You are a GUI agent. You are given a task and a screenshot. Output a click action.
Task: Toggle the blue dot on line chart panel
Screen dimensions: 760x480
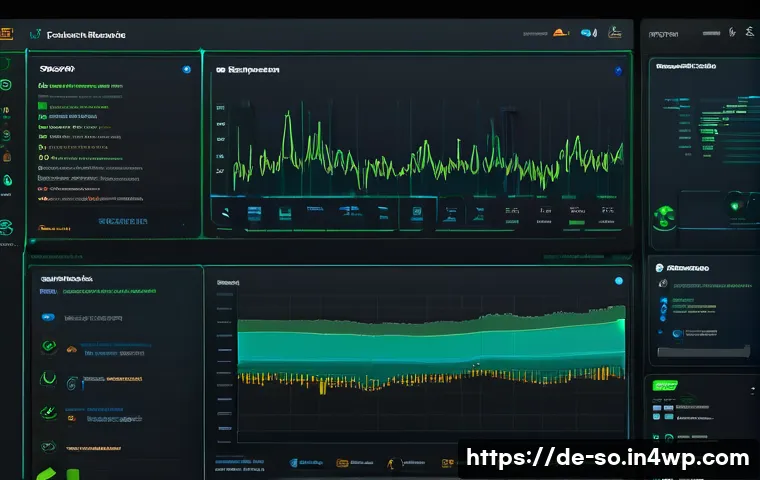pyautogui.click(x=617, y=71)
